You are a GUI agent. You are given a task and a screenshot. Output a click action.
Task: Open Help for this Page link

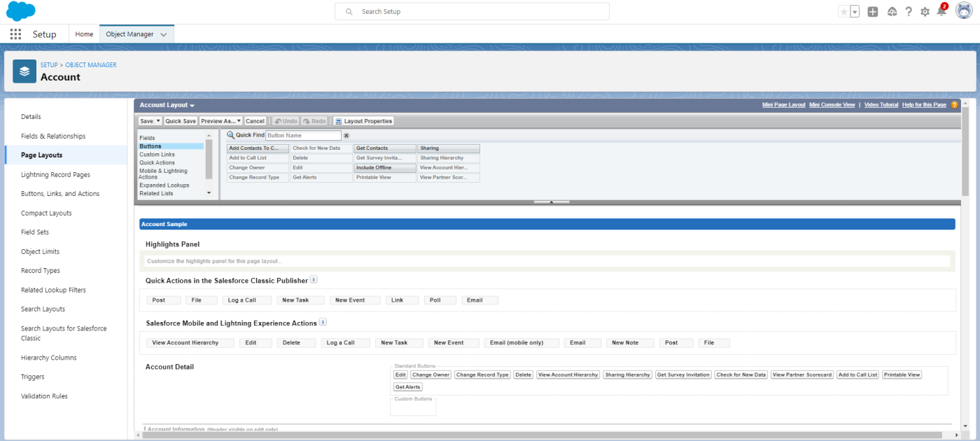click(924, 105)
